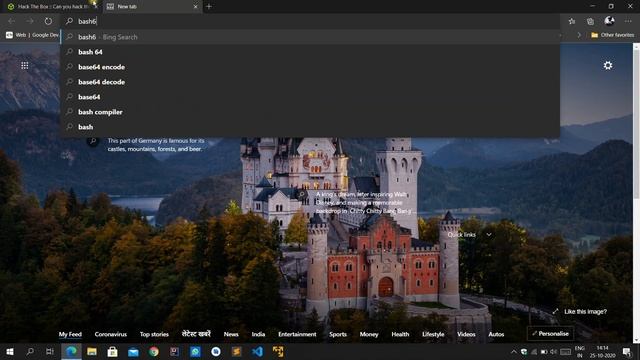Pick the 'bash 64' search suggestion
This screenshot has width=640, height=360.
tap(310, 52)
